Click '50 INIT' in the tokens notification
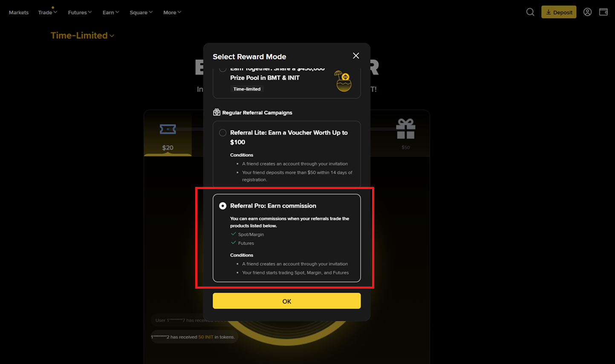This screenshot has height=364, width=615. [x=206, y=337]
